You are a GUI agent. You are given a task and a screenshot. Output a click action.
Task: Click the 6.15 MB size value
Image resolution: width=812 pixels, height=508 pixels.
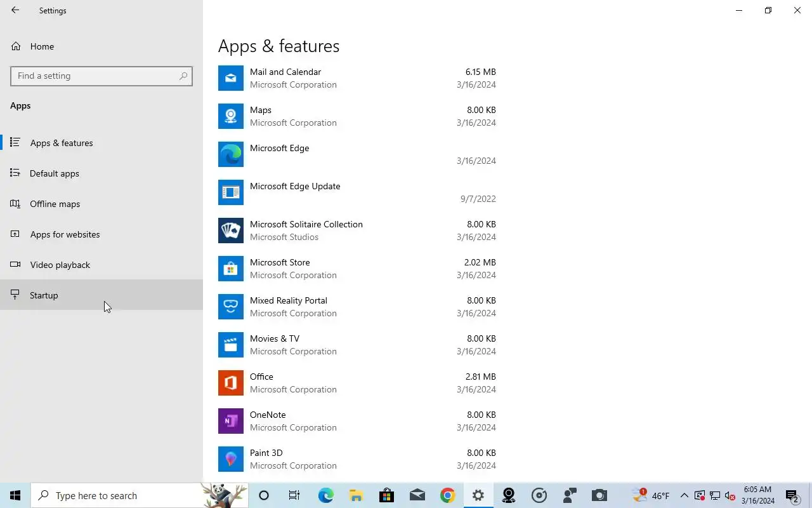coord(481,72)
